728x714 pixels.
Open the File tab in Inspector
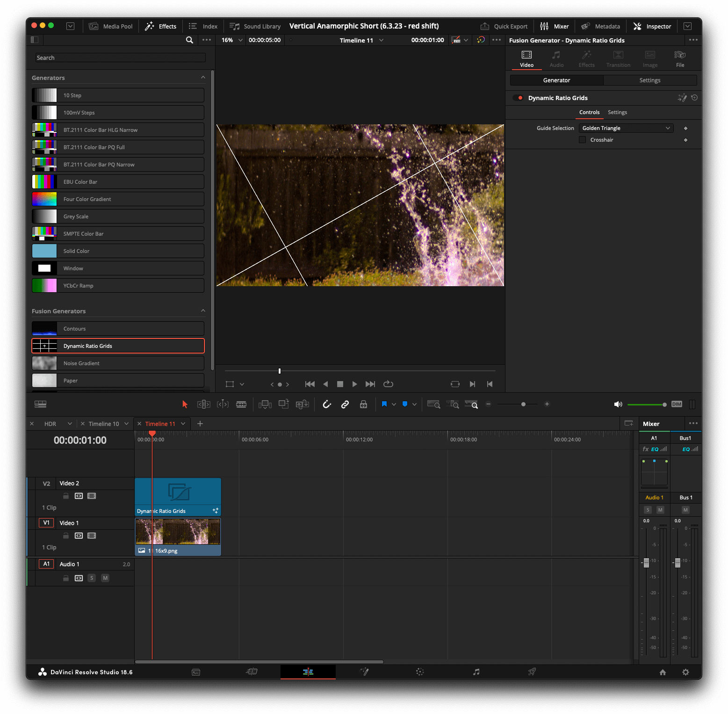(x=680, y=59)
